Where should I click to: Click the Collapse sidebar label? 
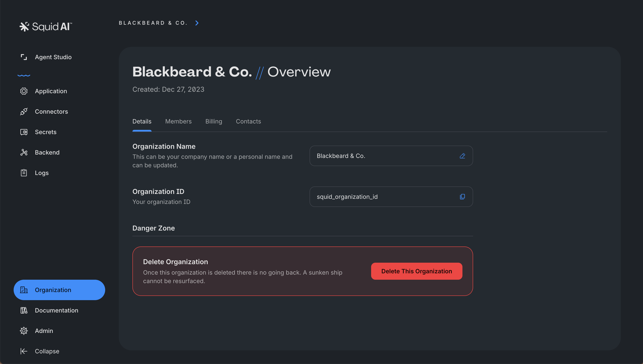(x=47, y=351)
